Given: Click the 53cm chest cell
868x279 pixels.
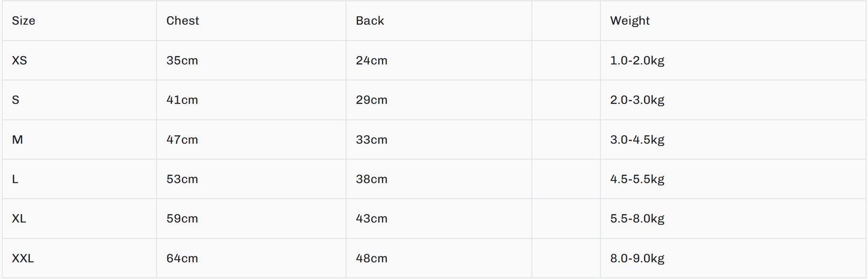Looking at the screenshot, I should (x=182, y=179).
